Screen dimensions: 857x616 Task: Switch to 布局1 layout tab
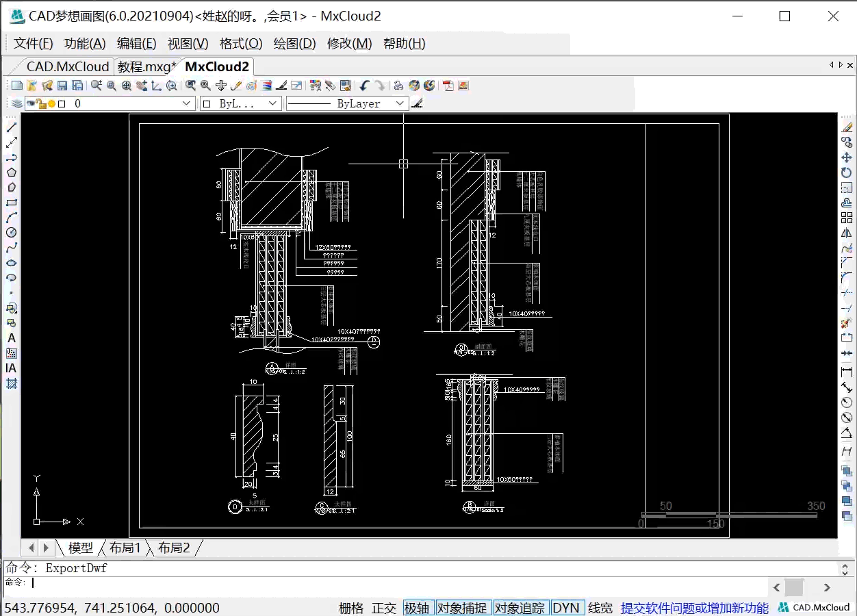[125, 548]
